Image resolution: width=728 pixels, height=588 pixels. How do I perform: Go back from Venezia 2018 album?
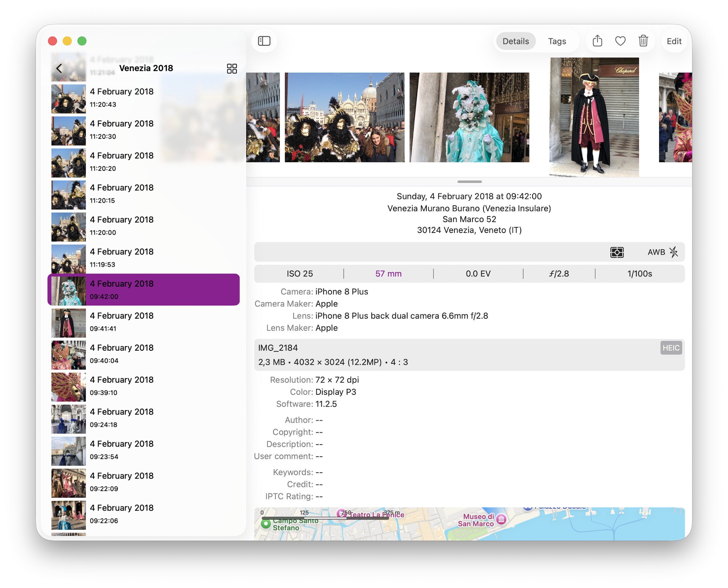point(59,68)
